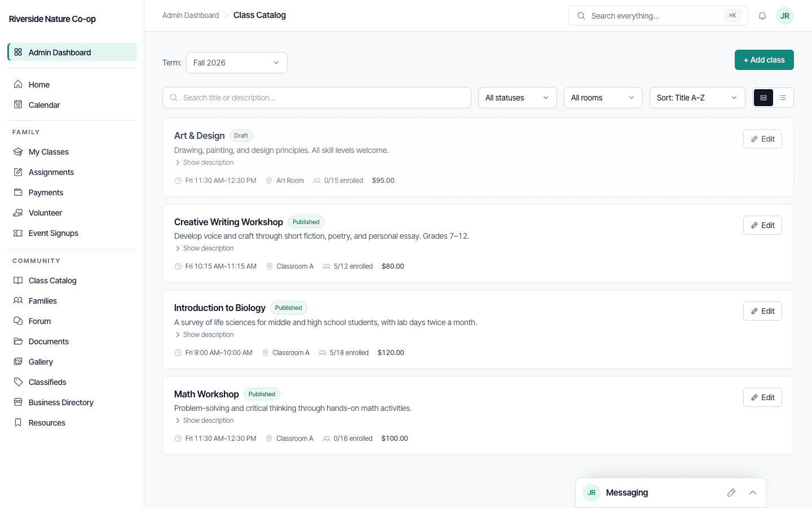The image size is (812, 508).
Task: Open Assignments page
Action: [x=72, y=172]
